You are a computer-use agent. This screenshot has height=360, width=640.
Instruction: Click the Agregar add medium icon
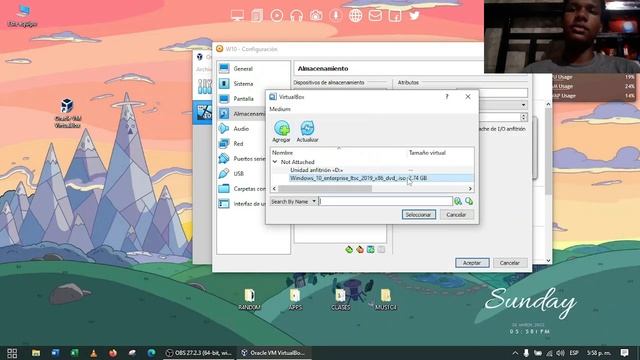282,131
